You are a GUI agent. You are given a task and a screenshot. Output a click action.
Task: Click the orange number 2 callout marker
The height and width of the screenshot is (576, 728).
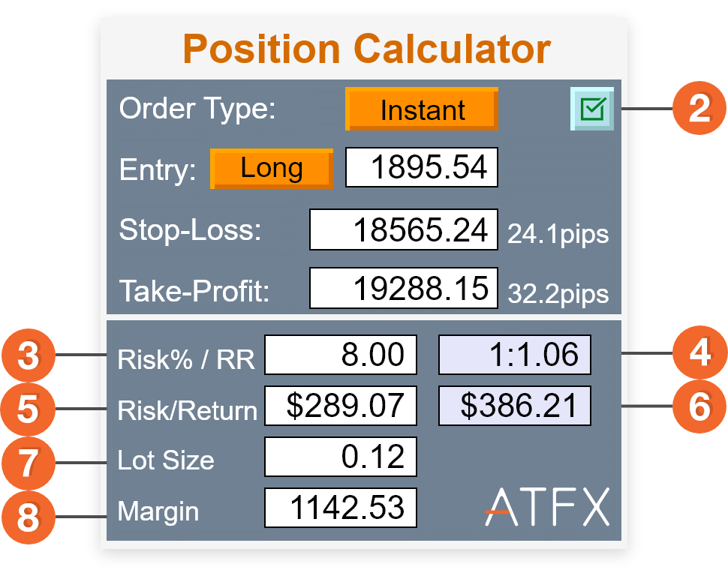[x=699, y=108]
